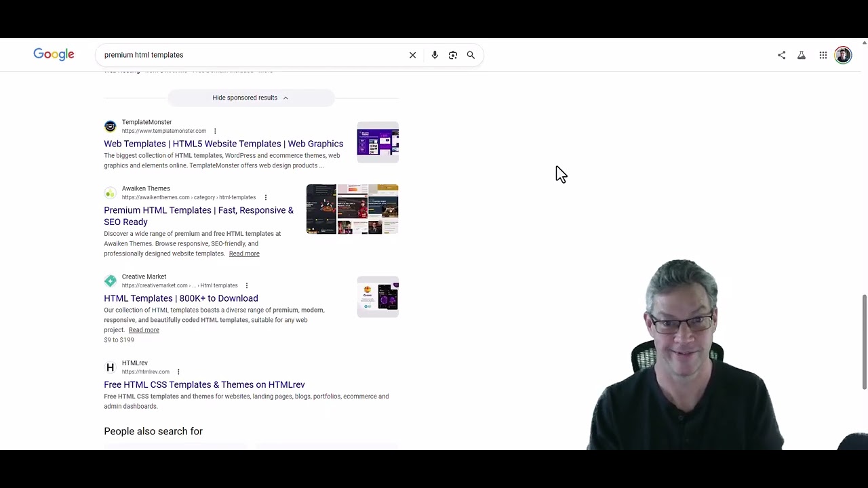
Task: Click the "$9 to $199" price text
Action: [119, 340]
